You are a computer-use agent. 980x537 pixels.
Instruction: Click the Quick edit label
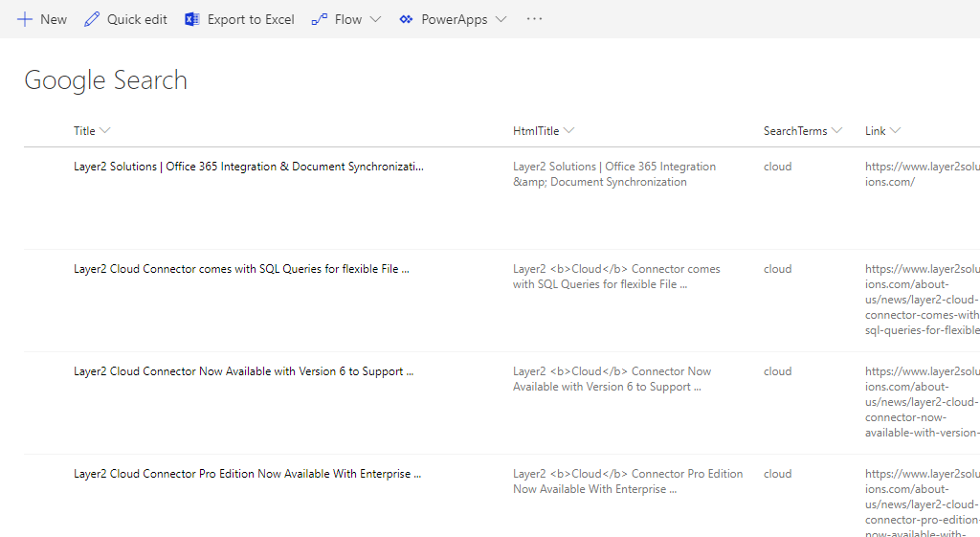(x=137, y=19)
